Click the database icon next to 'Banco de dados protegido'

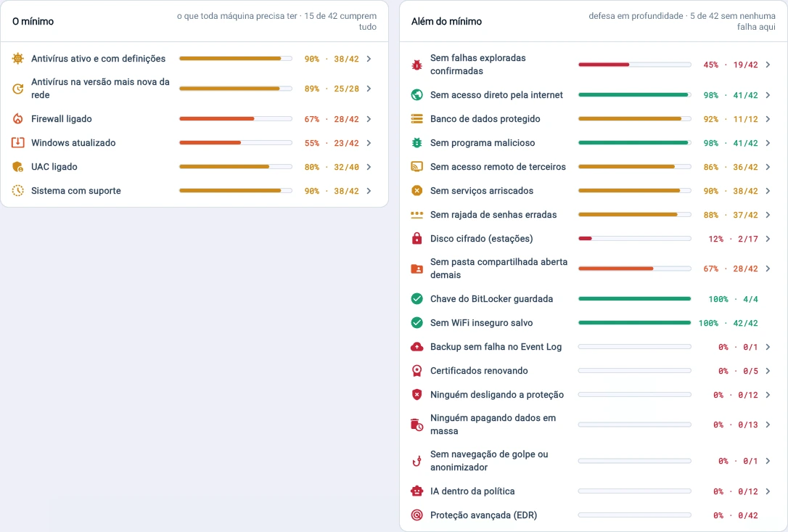(x=416, y=119)
